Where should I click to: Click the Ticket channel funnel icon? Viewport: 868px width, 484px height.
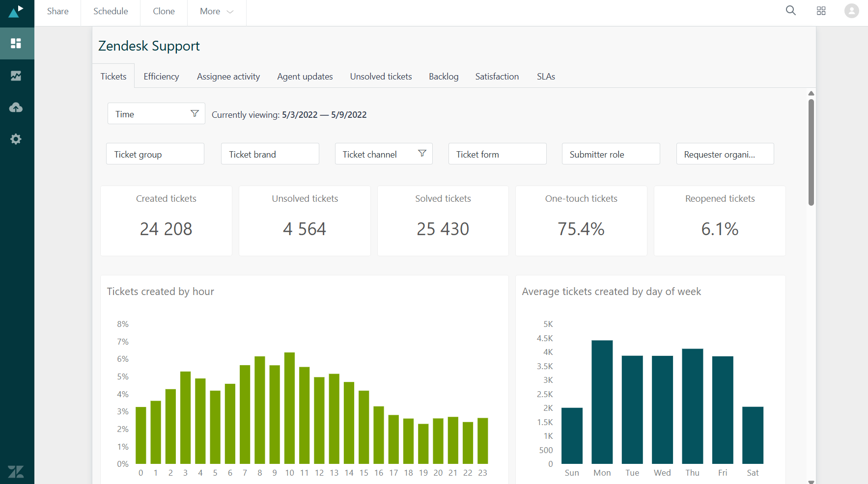[422, 154]
